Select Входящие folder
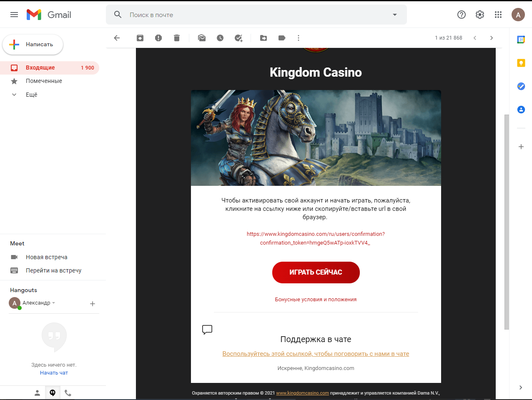This screenshot has width=532, height=400. click(40, 67)
